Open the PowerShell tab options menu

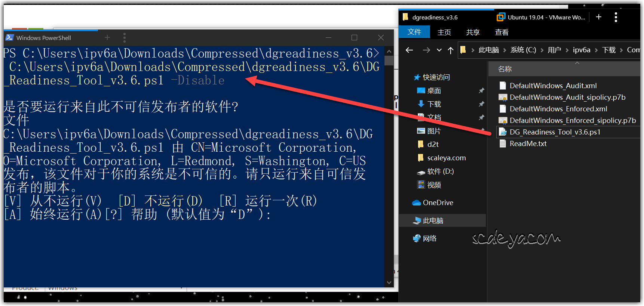point(125,37)
